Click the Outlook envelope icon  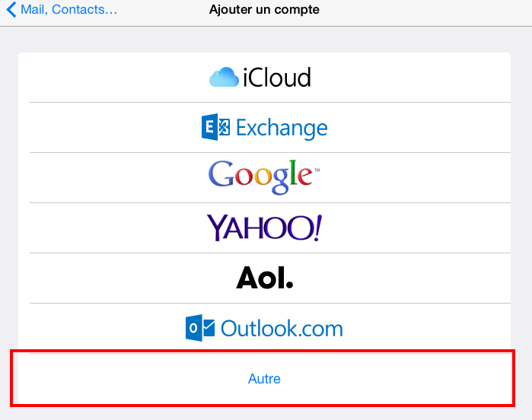(201, 328)
